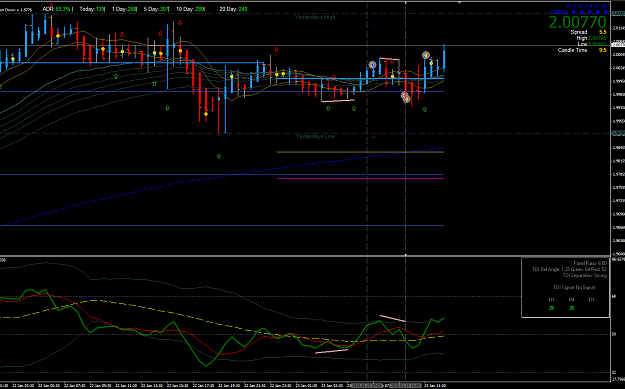
Task: Click the ADR 53.3% readout
Action: click(x=57, y=8)
